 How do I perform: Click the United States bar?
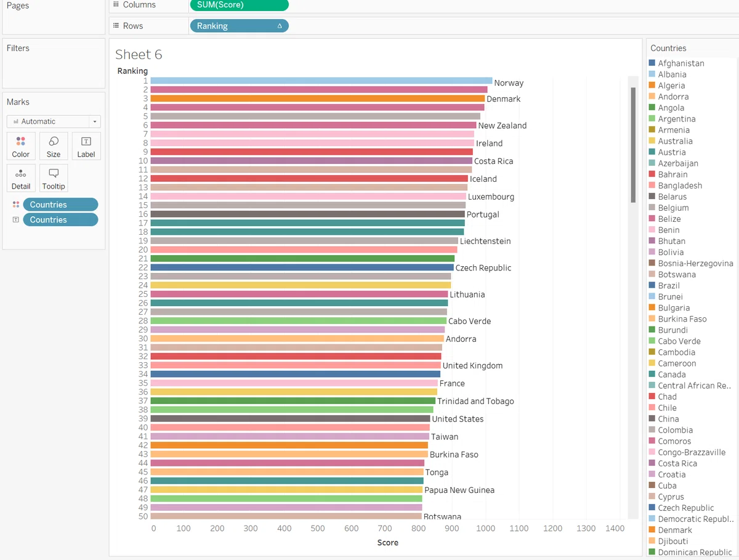tap(290, 418)
